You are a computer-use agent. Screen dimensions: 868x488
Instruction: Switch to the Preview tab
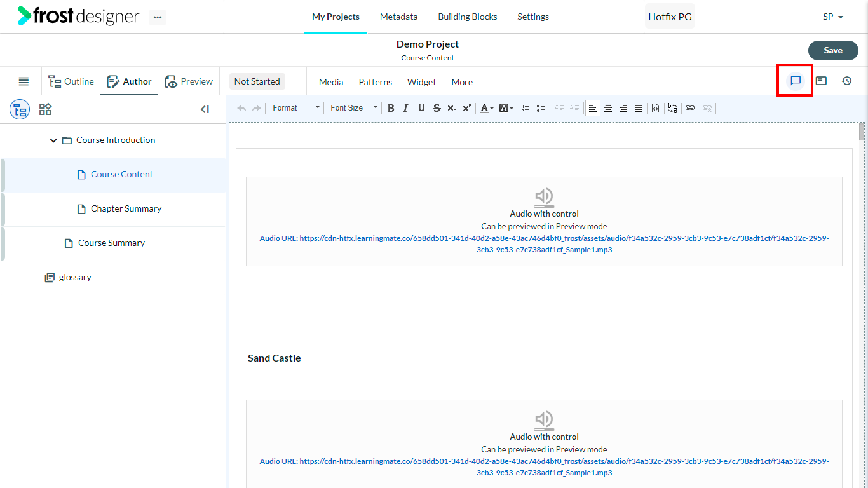click(189, 81)
